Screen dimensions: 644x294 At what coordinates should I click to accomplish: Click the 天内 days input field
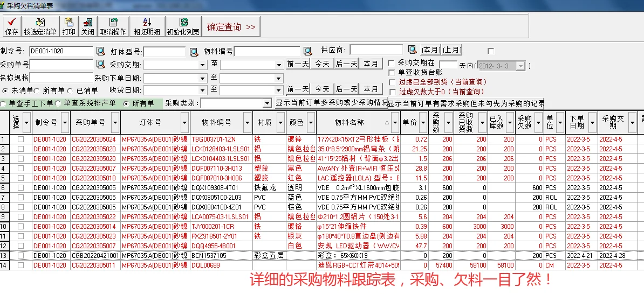[448, 65]
